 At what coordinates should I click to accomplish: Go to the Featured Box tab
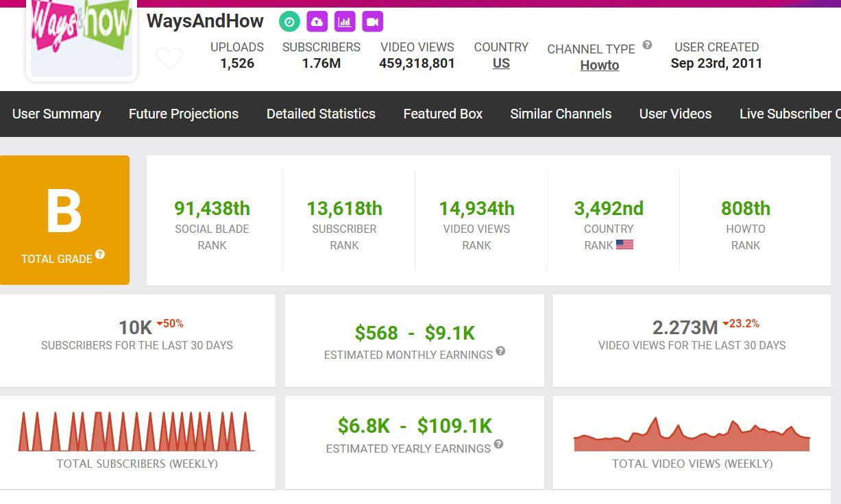(x=443, y=114)
